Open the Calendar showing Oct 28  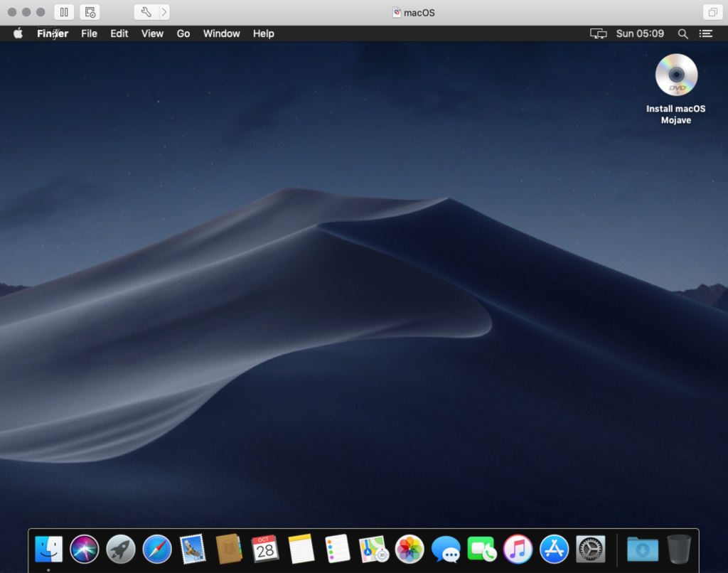pos(265,549)
